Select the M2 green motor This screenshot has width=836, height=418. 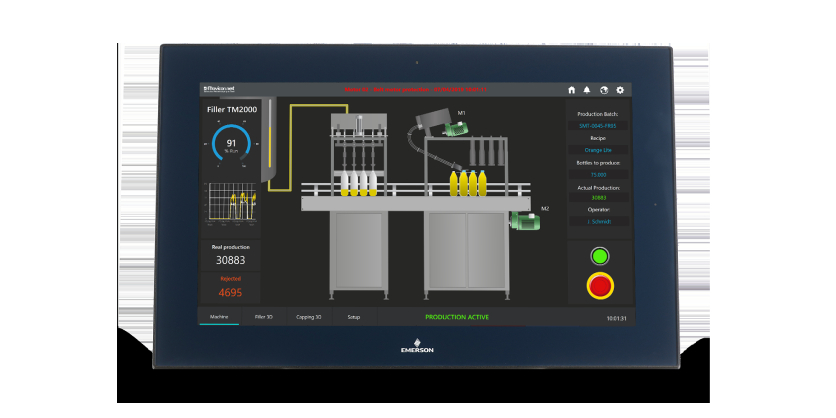(525, 221)
